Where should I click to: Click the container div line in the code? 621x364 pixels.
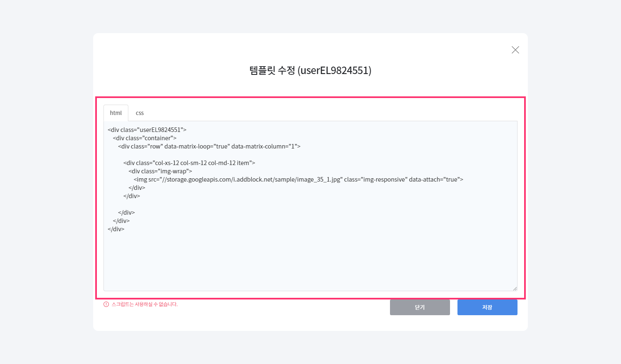tap(144, 138)
